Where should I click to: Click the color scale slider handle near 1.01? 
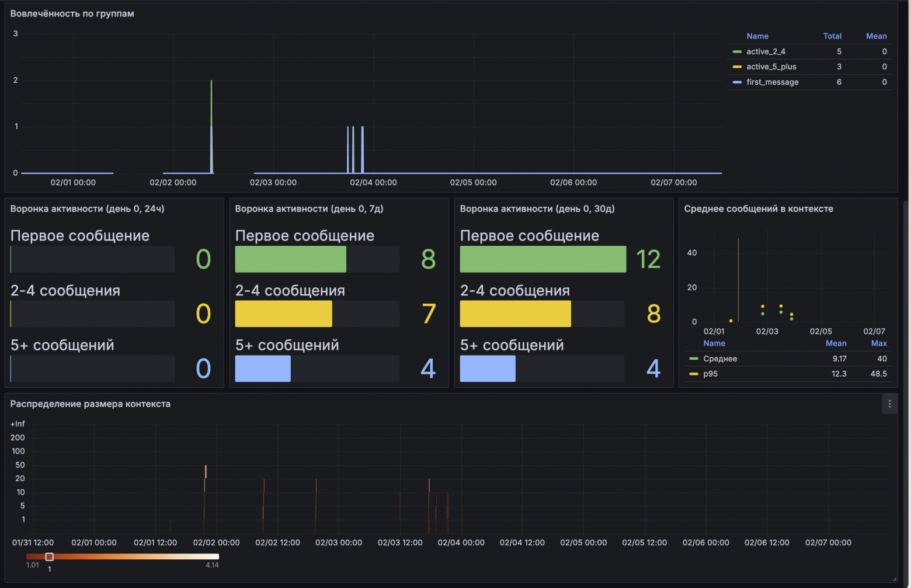pyautogui.click(x=49, y=556)
